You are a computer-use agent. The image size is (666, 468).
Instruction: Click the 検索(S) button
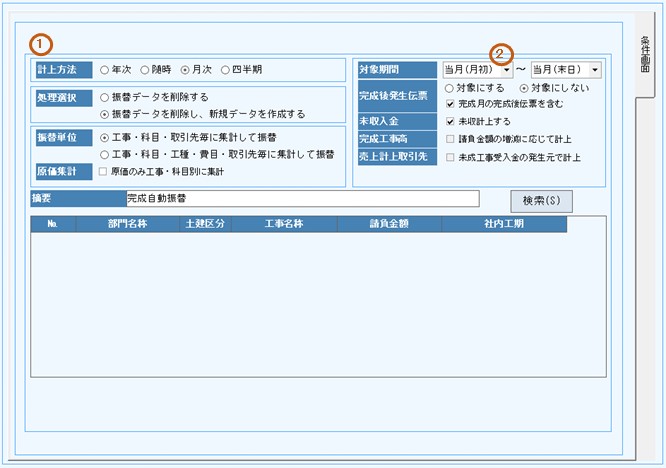[x=541, y=200]
